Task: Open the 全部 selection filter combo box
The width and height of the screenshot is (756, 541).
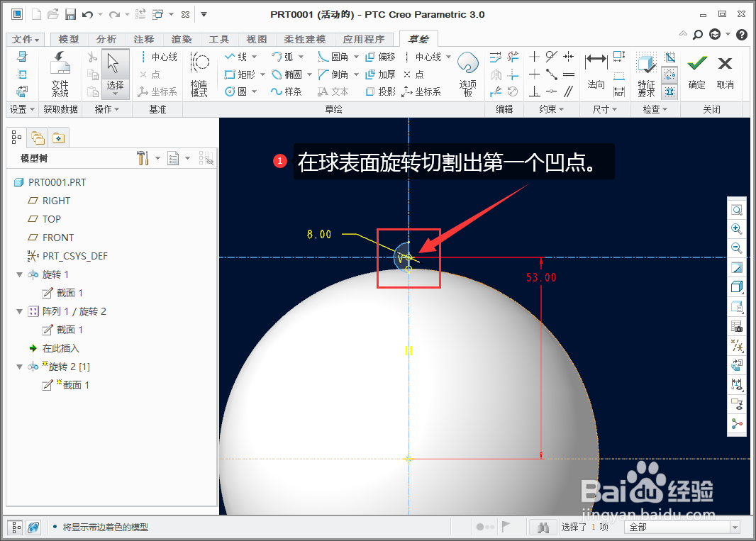Action: point(682,528)
